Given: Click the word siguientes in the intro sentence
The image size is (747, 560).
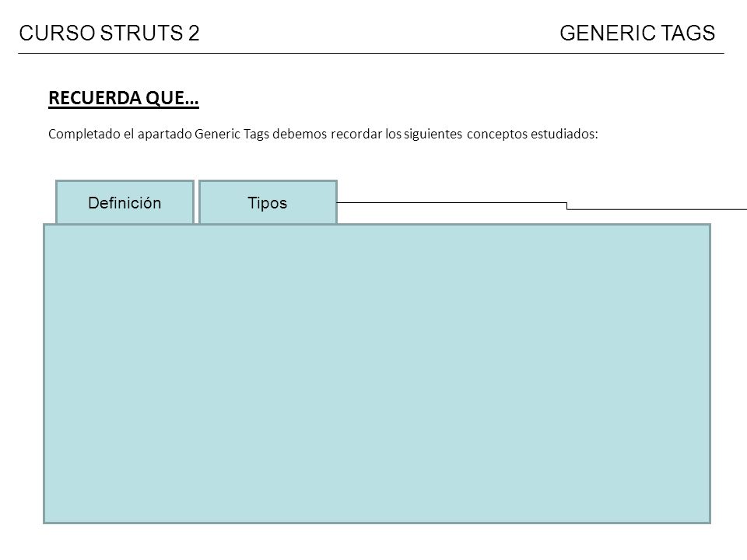Looking at the screenshot, I should coord(433,135).
